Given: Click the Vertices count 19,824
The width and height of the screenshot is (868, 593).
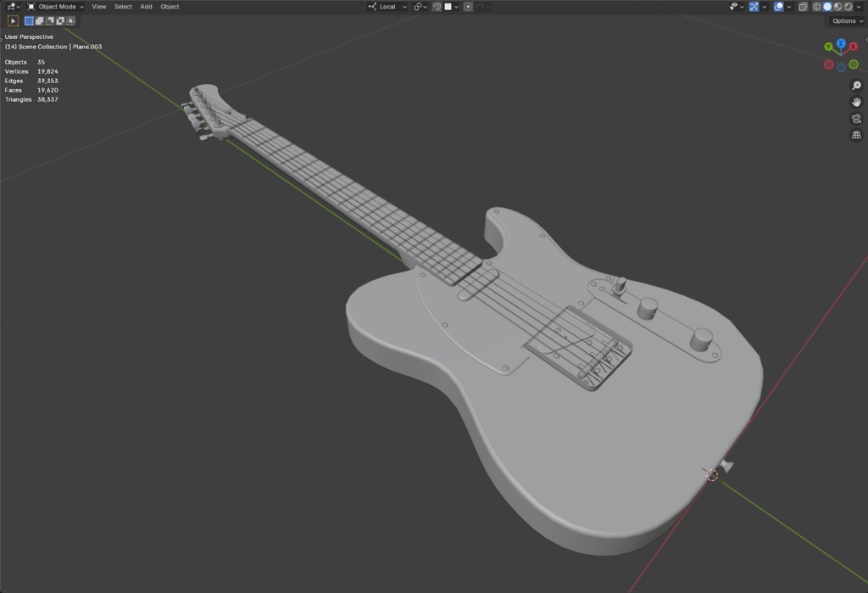Looking at the screenshot, I should pyautogui.click(x=47, y=71).
